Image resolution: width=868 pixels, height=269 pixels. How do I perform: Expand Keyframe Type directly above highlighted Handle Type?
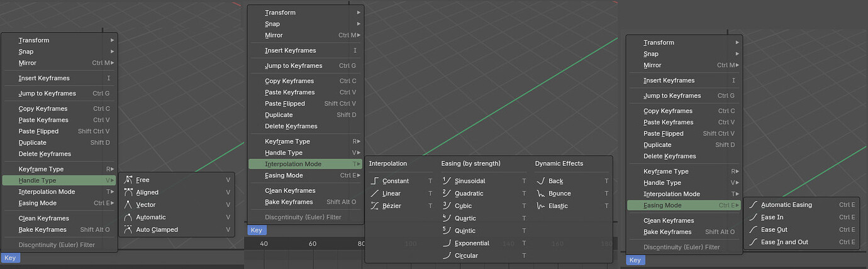point(59,169)
